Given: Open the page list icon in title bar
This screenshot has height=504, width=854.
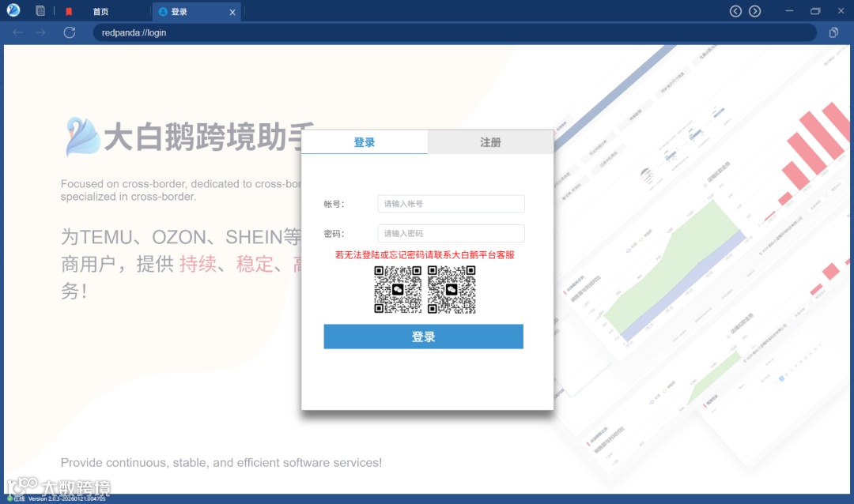Looking at the screenshot, I should [x=40, y=11].
